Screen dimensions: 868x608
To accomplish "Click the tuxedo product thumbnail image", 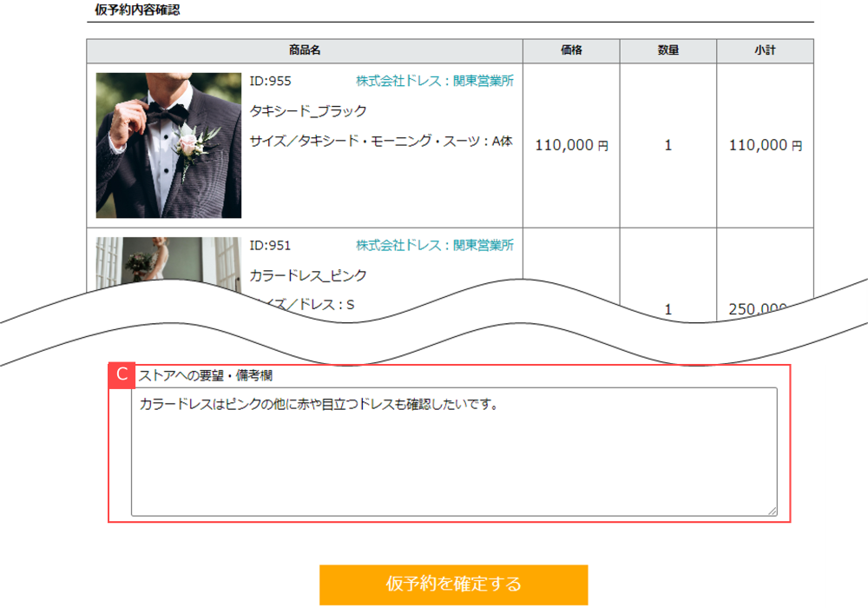I will coord(168,145).
